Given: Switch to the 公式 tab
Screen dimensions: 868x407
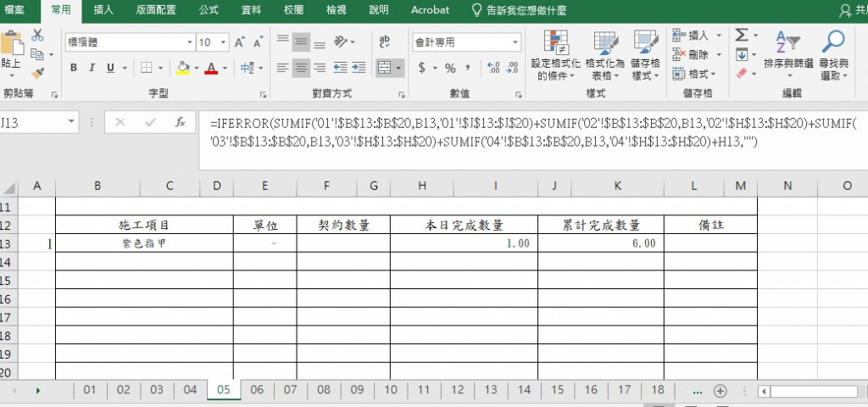Looking at the screenshot, I should 209,10.
